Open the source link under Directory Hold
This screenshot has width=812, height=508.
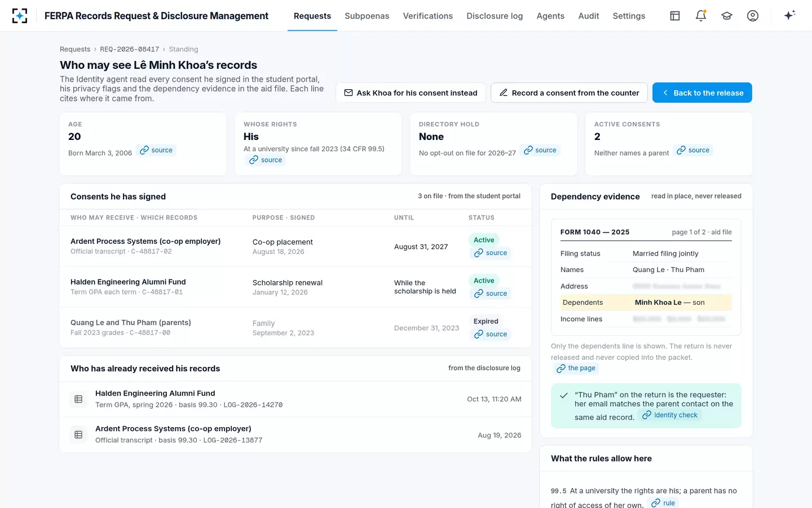[540, 150]
